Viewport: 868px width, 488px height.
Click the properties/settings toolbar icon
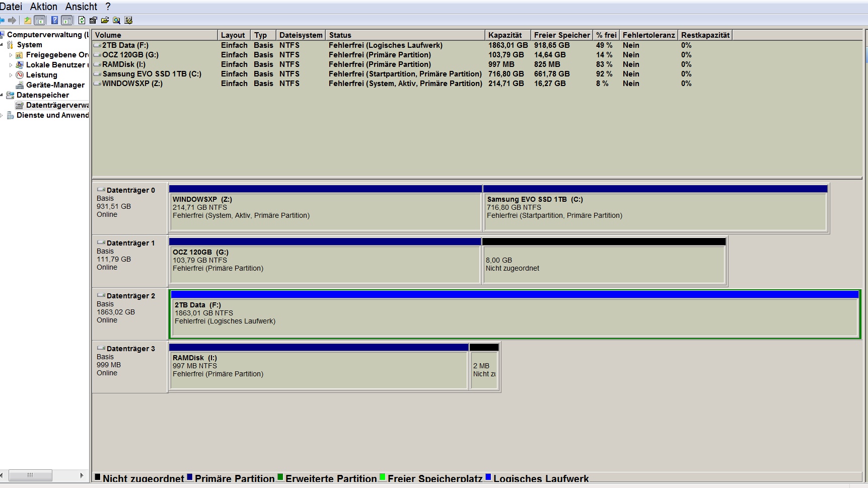click(93, 20)
